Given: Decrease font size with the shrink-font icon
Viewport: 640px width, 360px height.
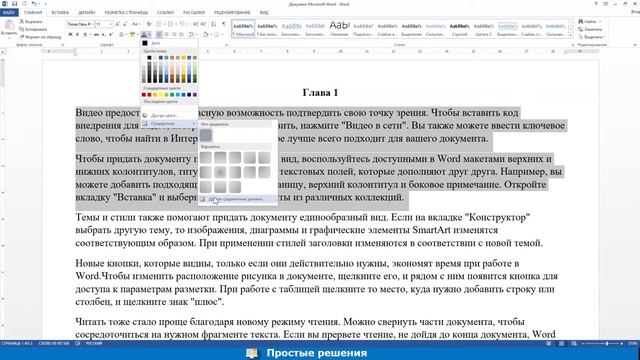Looking at the screenshot, I should [125, 24].
